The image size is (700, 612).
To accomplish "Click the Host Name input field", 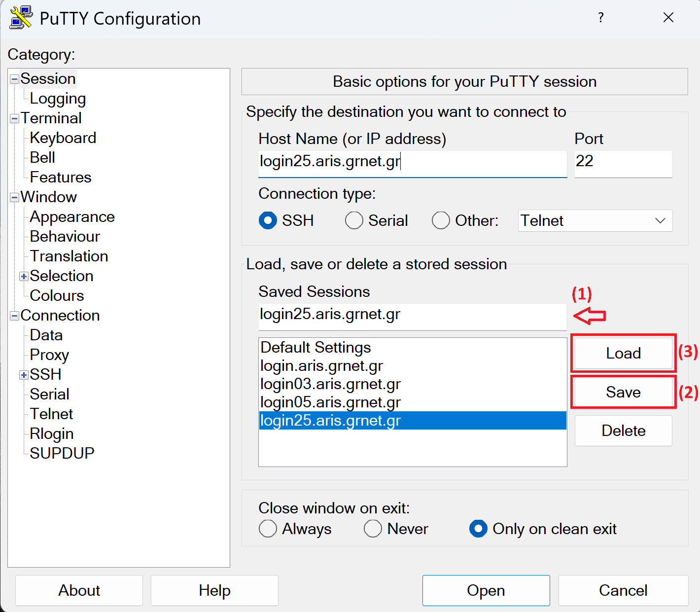I will coord(412,162).
